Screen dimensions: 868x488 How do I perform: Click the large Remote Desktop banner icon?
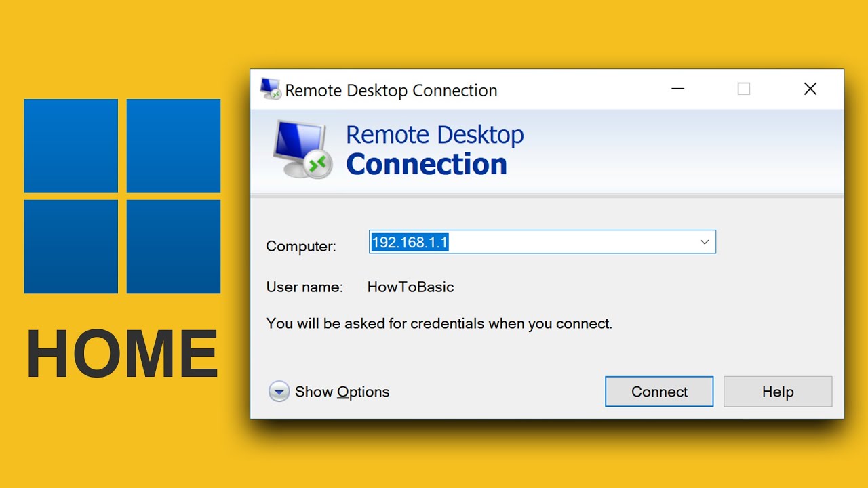tap(302, 150)
